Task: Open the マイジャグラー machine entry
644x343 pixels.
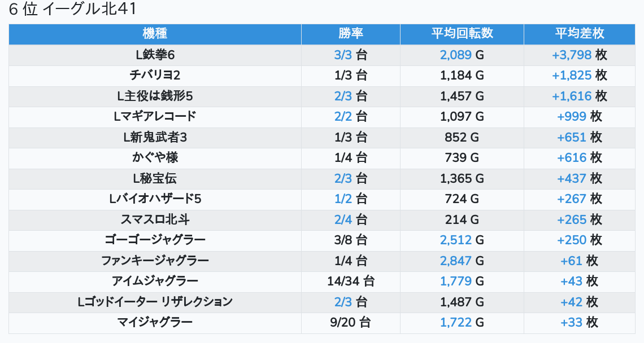Action: pyautogui.click(x=155, y=322)
